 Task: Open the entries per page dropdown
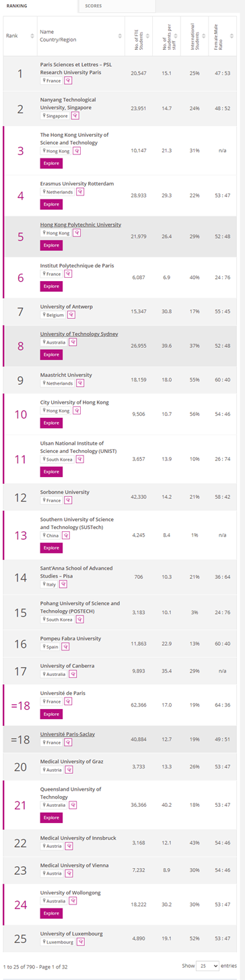coord(207,966)
